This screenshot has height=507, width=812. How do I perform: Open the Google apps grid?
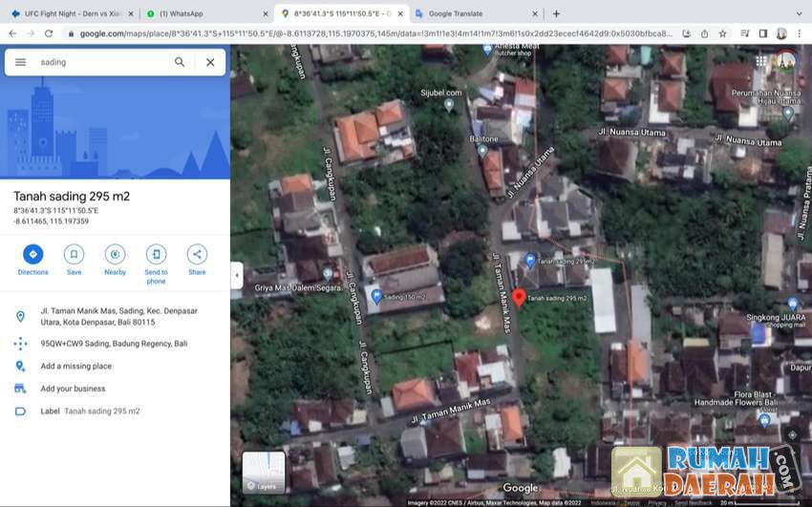point(761,61)
